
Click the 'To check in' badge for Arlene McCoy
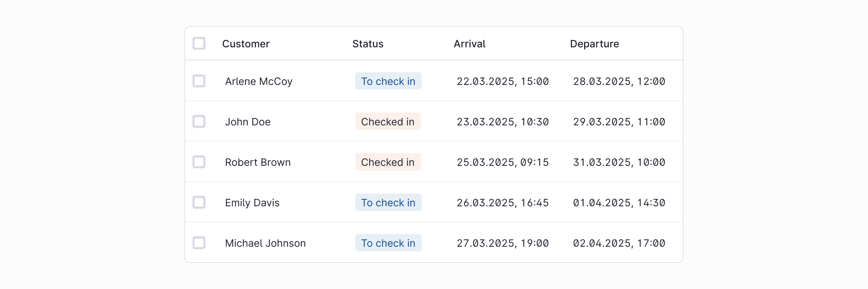pyautogui.click(x=388, y=81)
